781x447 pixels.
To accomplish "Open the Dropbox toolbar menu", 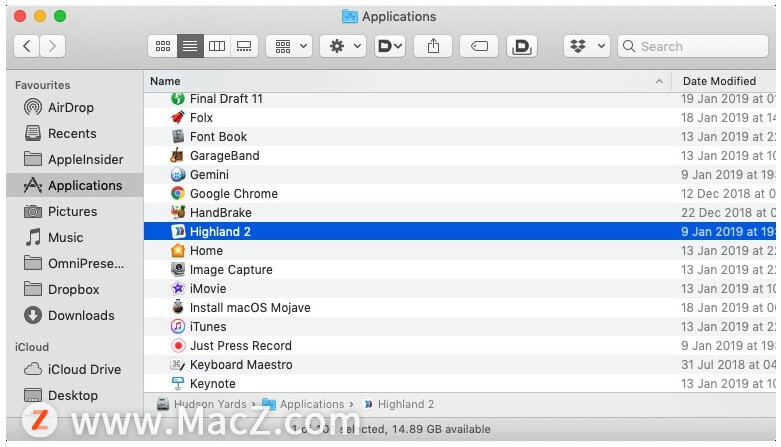I will coord(587,46).
